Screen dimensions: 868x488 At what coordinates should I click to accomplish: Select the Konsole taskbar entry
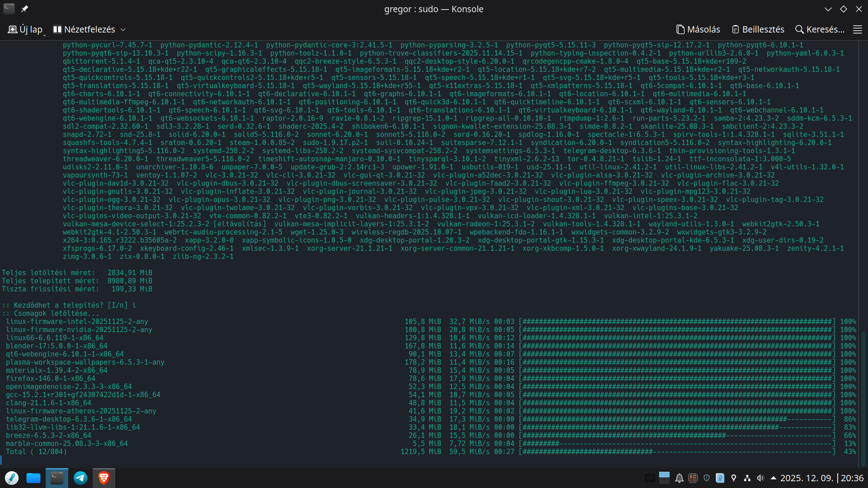pyautogui.click(x=57, y=478)
